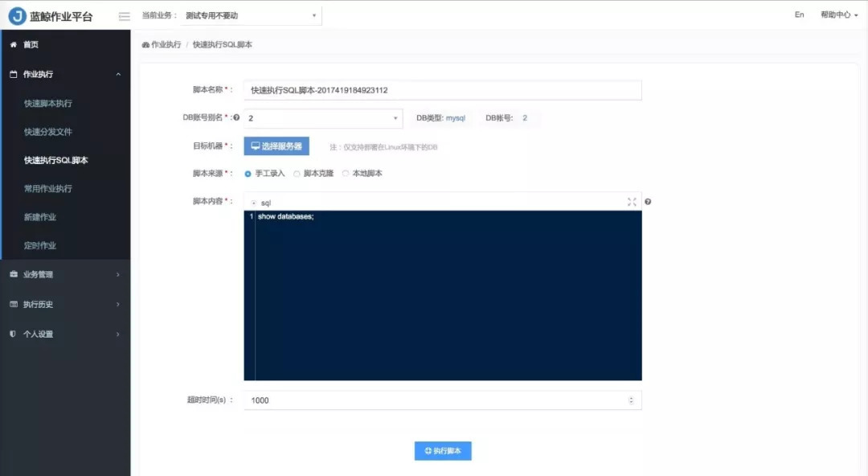868x476 pixels.
Task: Select 本地脚本 script source radio
Action: (x=346, y=174)
